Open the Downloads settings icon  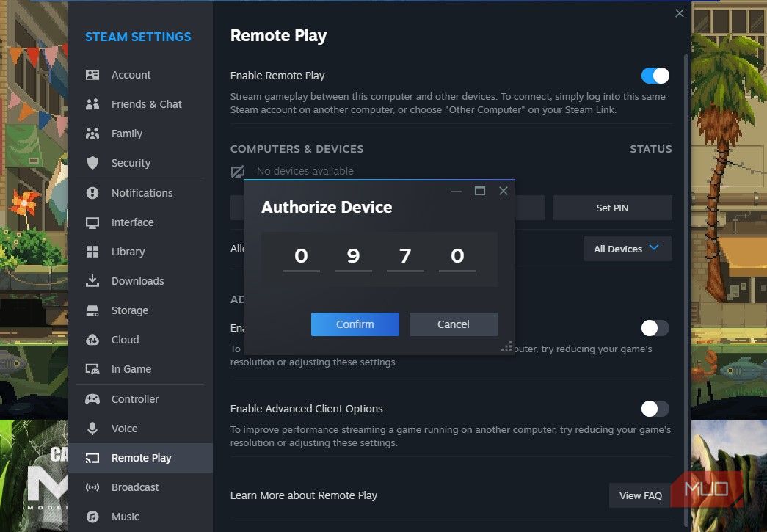click(92, 280)
